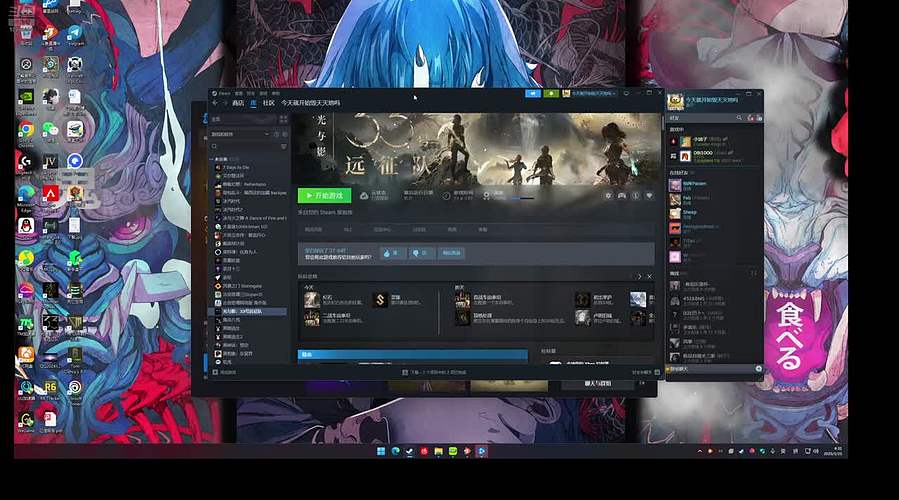Click the blue activity bar below the shelf
The width and height of the screenshot is (899, 500).
pos(412,354)
